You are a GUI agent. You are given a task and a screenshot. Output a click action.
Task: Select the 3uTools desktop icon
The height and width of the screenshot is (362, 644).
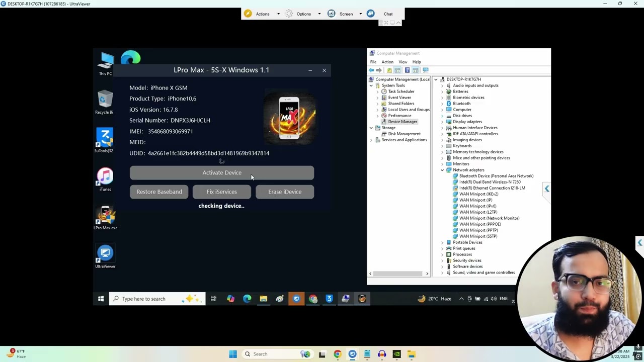click(x=104, y=141)
